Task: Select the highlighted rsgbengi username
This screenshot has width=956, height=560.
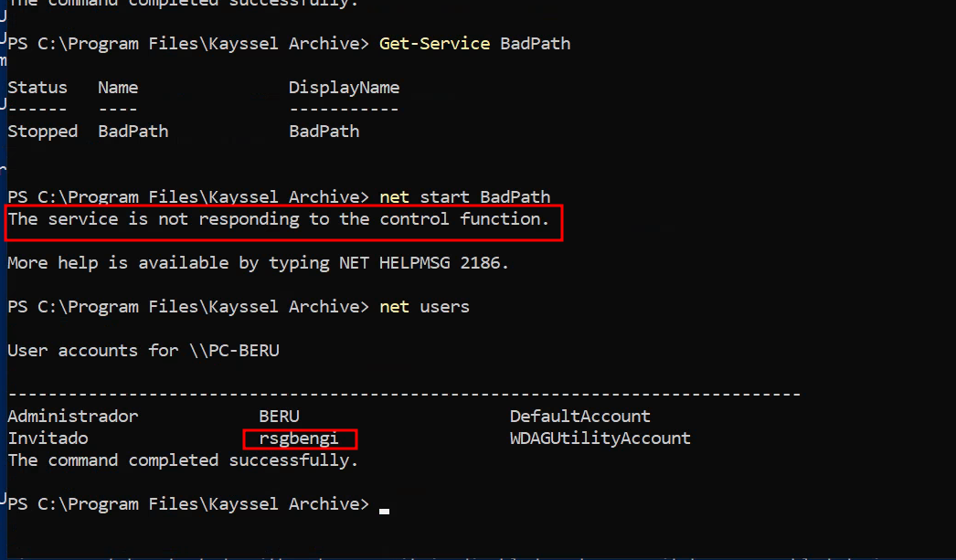Action: 299,438
